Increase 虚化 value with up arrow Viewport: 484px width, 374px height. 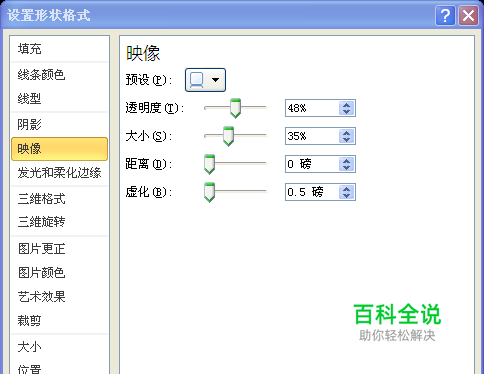click(347, 189)
